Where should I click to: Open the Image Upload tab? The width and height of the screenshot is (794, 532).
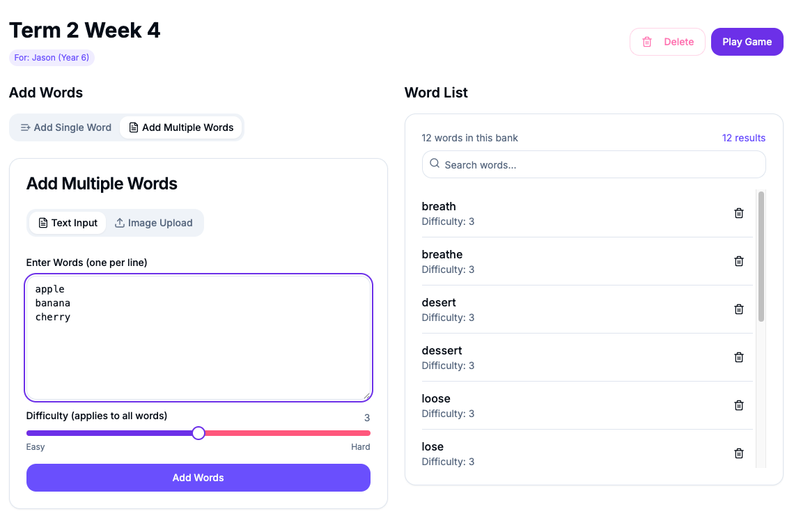pyautogui.click(x=154, y=223)
